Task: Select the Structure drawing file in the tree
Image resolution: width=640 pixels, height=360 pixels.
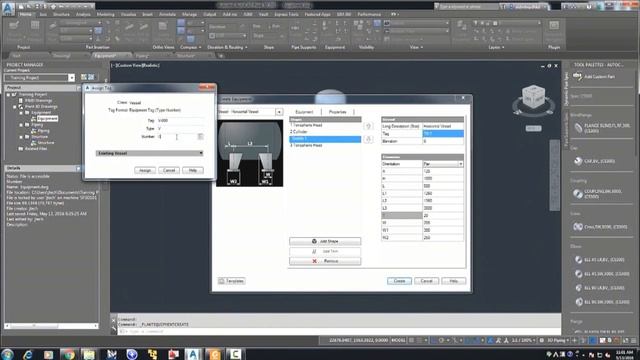Action: [46, 143]
